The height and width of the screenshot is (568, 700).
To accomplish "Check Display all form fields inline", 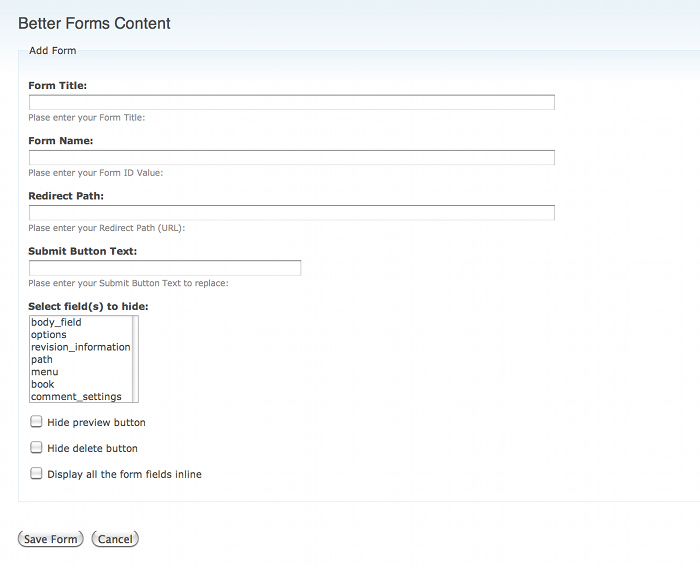I will [37, 474].
